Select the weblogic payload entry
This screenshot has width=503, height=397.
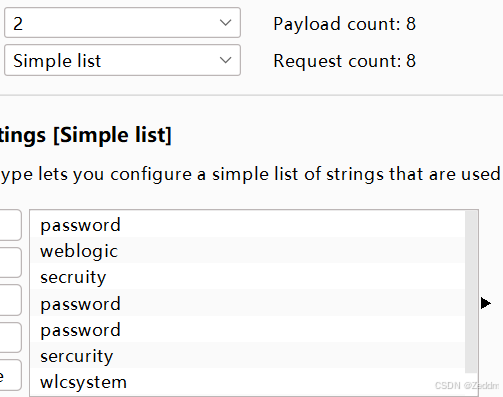[x=247, y=250]
